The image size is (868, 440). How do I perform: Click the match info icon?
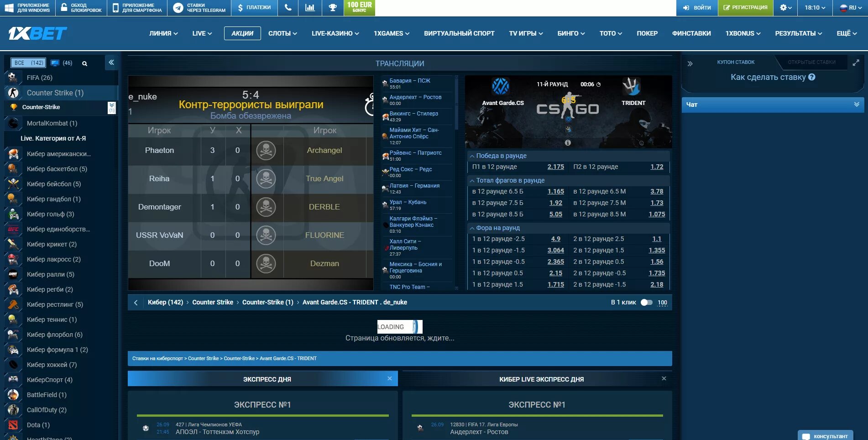point(568,142)
